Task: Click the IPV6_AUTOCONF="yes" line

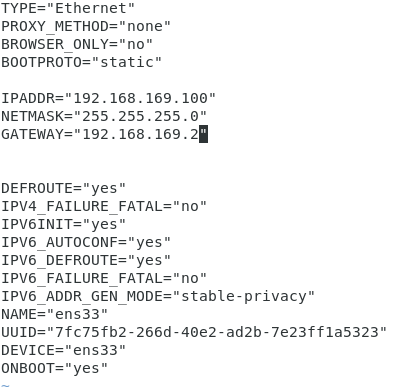Action: 86,242
